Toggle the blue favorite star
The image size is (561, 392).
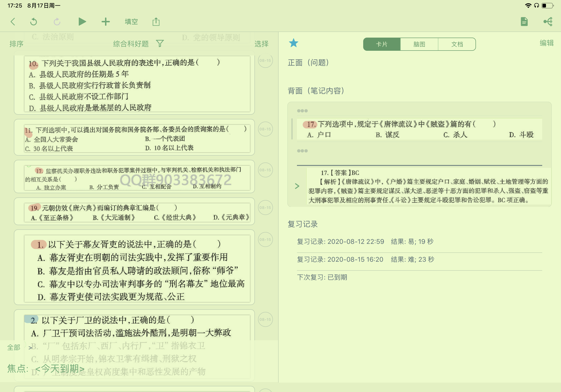293,43
